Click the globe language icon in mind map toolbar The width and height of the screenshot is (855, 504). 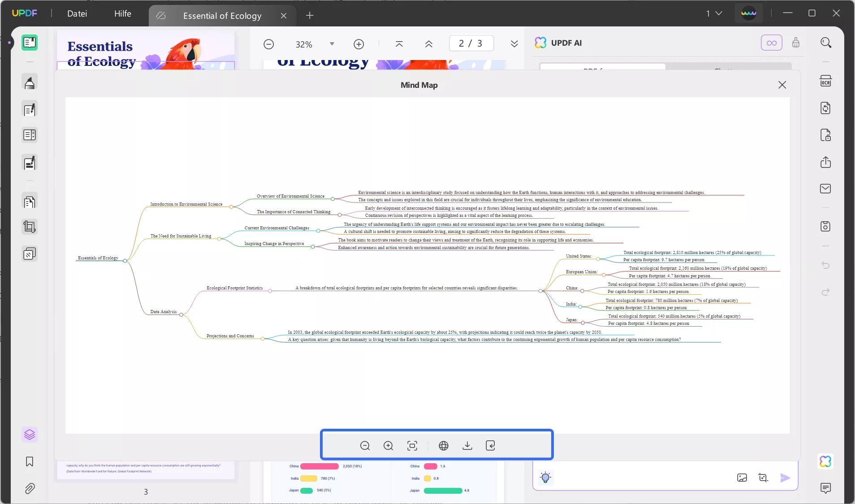coord(444,446)
